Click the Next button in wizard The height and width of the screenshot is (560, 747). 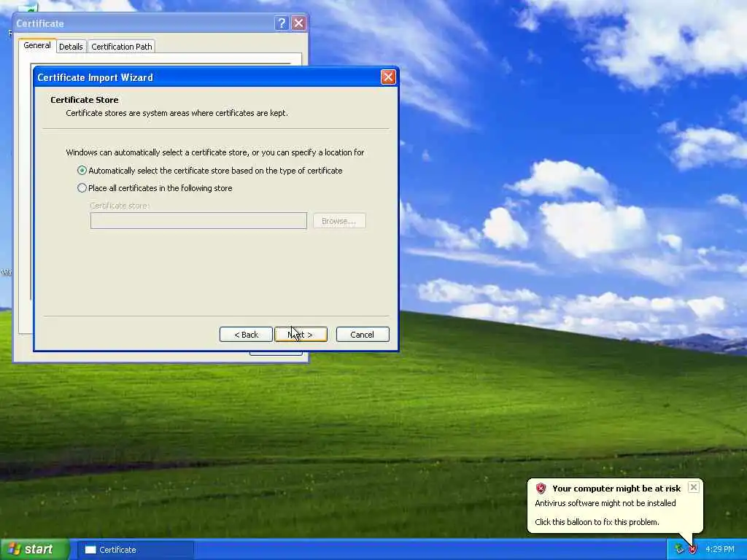[x=301, y=334]
